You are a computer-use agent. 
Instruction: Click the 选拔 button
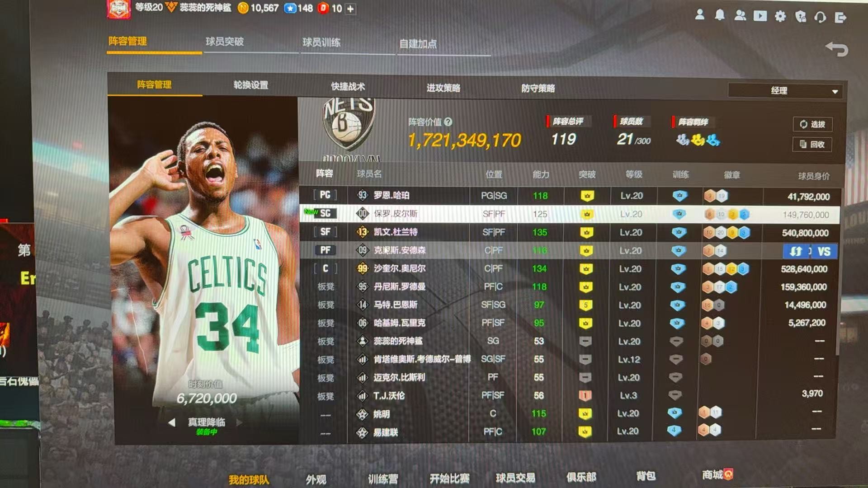[812, 124]
